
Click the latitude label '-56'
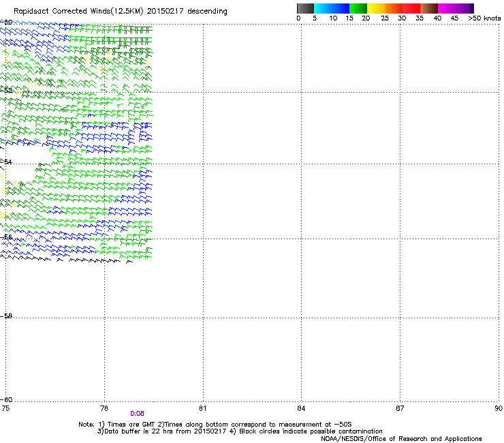(6, 236)
